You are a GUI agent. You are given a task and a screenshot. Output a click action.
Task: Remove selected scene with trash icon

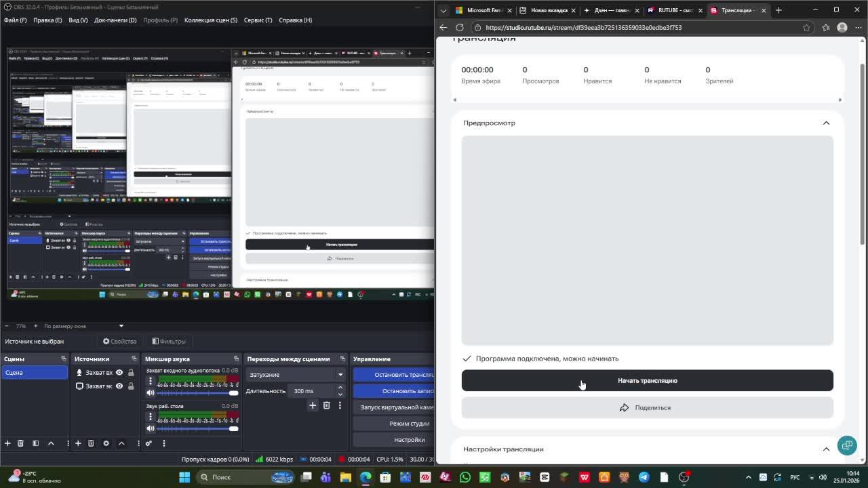[x=20, y=443]
